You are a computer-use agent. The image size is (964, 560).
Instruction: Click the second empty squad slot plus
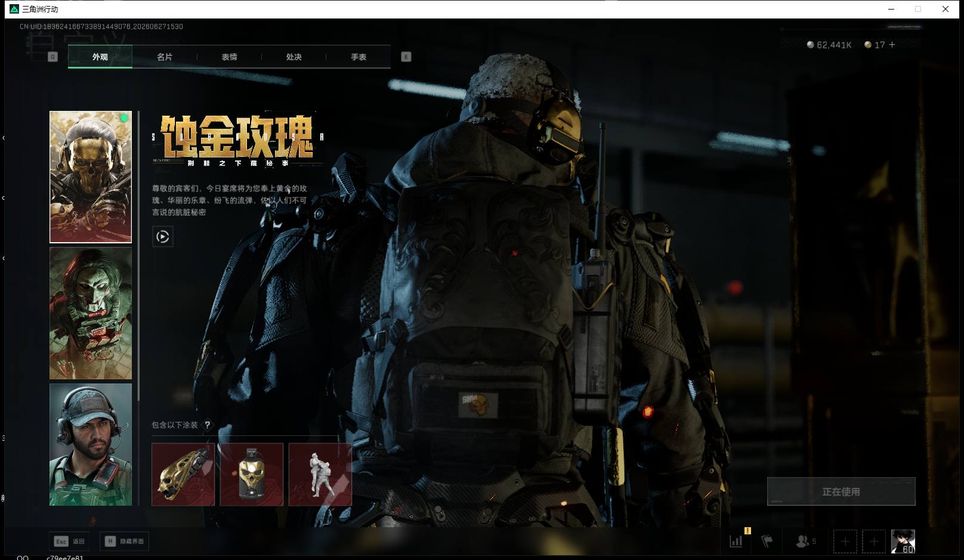point(874,542)
